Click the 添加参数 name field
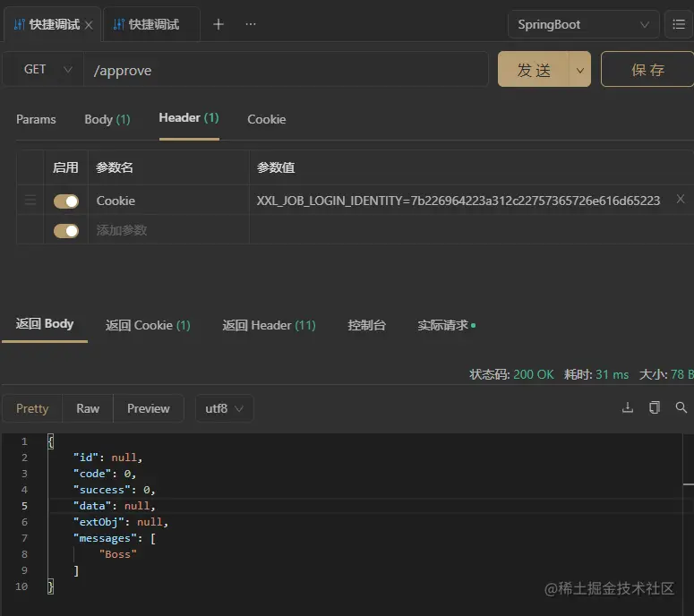694x616 pixels. 168,230
